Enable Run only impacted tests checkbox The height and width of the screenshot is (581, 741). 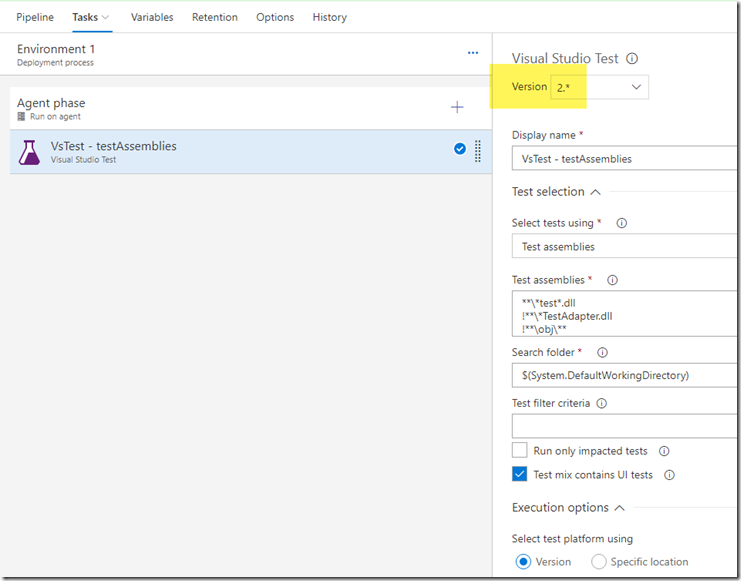click(x=520, y=451)
